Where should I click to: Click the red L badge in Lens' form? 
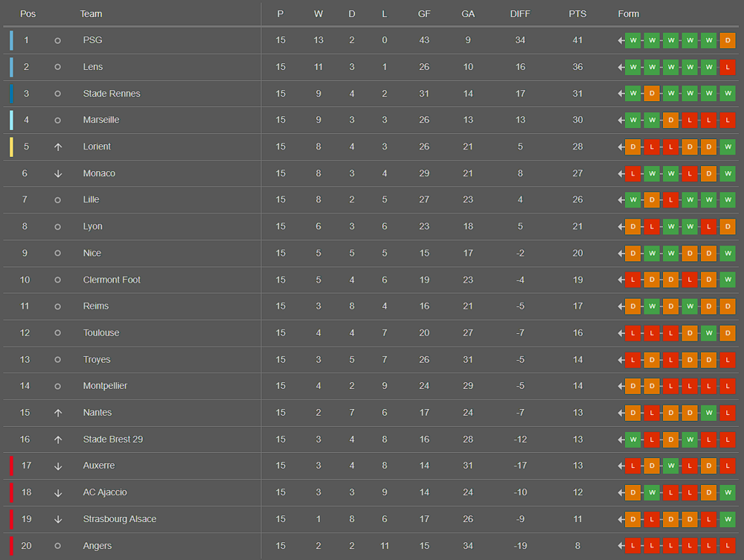728,67
